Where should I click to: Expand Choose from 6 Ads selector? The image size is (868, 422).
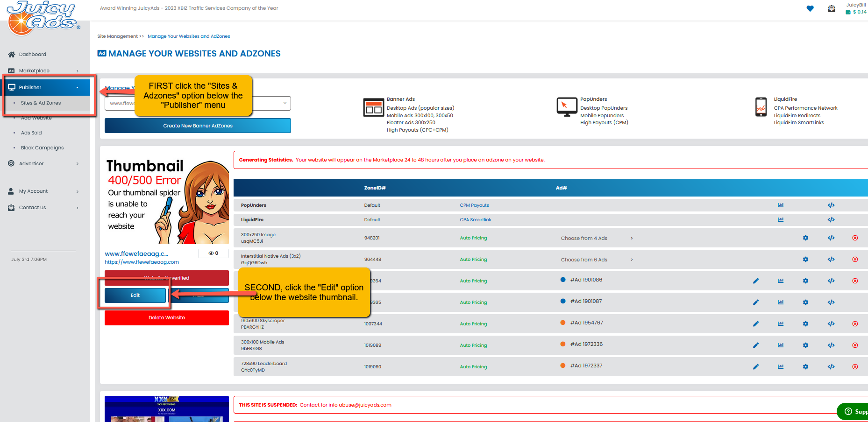[597, 260]
